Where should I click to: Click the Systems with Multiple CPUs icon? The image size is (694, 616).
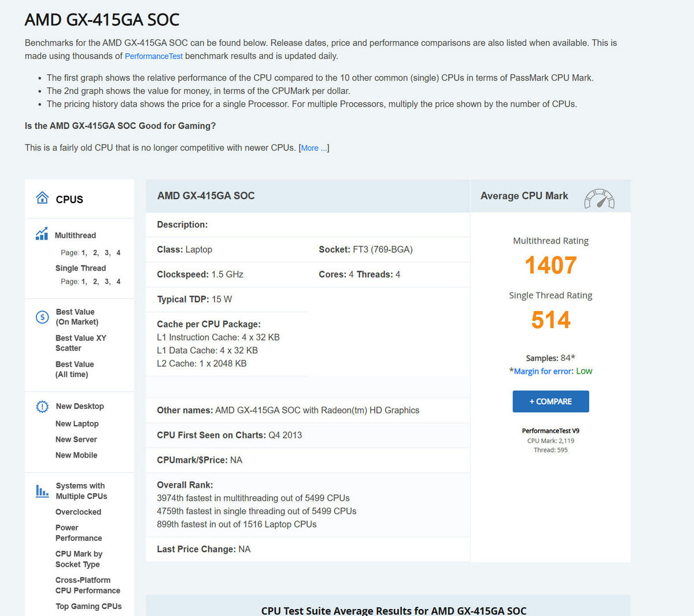pos(42,490)
